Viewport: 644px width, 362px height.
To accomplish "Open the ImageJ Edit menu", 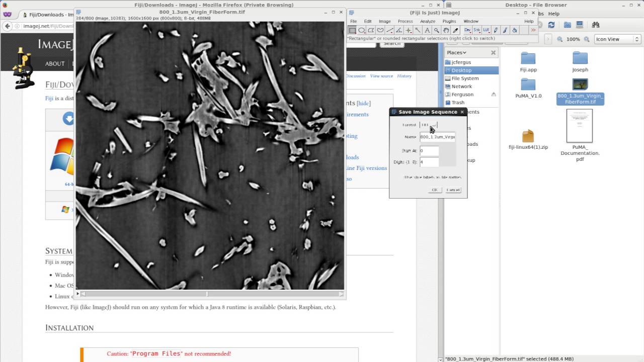I will click(x=368, y=21).
